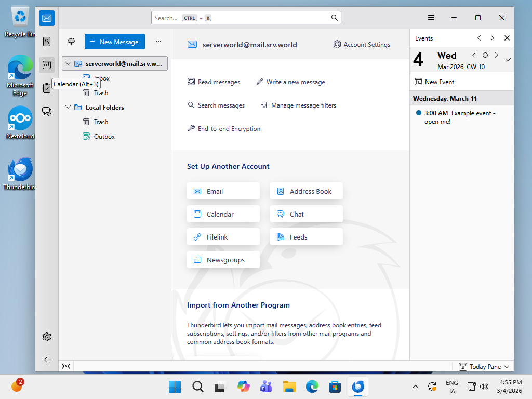Open the Thunderbird app menu
Image resolution: width=532 pixels, height=399 pixels.
[431, 18]
